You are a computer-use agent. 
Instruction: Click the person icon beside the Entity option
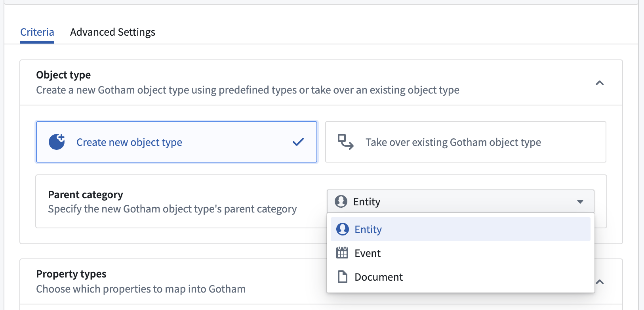pos(343,229)
